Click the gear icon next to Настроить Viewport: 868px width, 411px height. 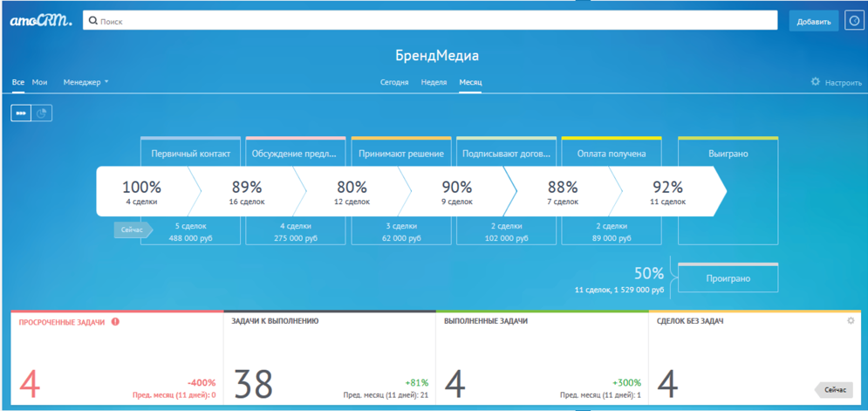(816, 82)
